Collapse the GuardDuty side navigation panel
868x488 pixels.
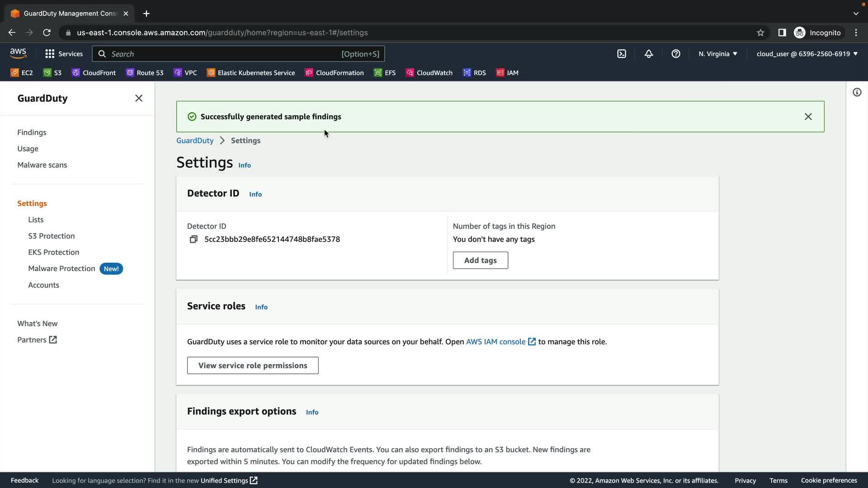(x=139, y=98)
